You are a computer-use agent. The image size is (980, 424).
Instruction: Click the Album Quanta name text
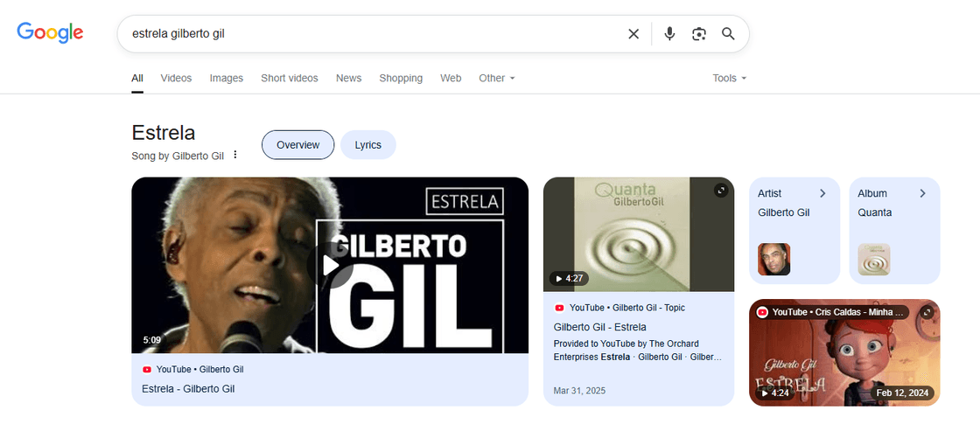click(874, 212)
